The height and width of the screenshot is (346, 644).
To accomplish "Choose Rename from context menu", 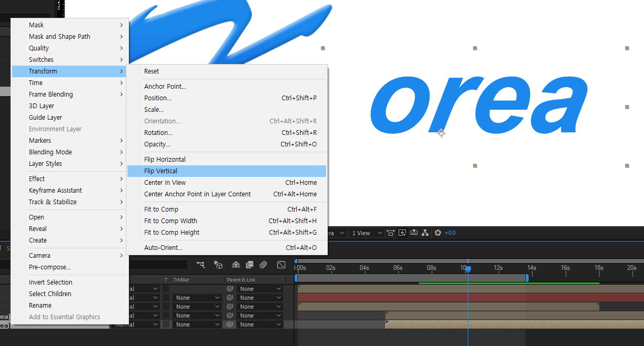I will coord(70,305).
